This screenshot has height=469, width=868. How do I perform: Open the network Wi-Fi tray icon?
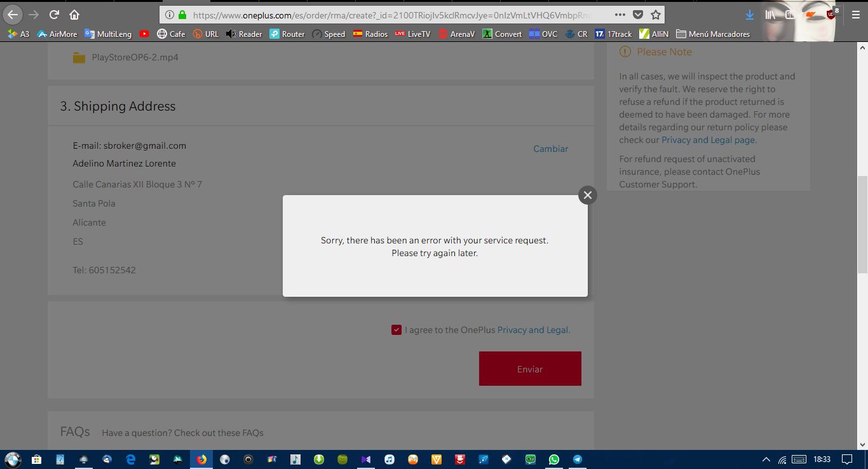[782, 459]
